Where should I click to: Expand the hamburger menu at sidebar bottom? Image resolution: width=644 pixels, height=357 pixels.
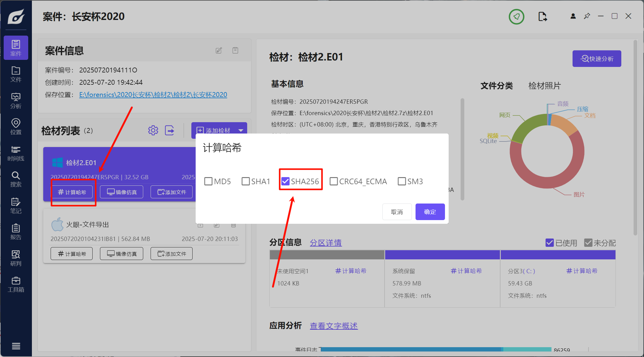(16, 346)
